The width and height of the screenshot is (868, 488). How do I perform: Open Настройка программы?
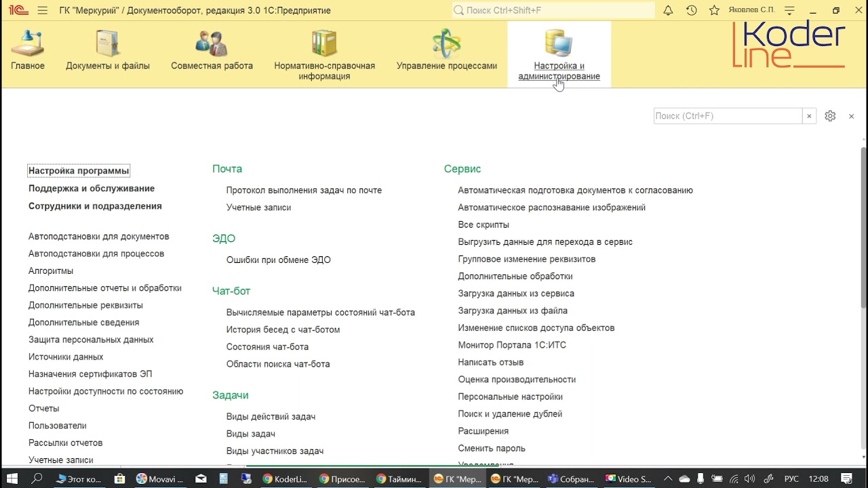click(x=79, y=171)
